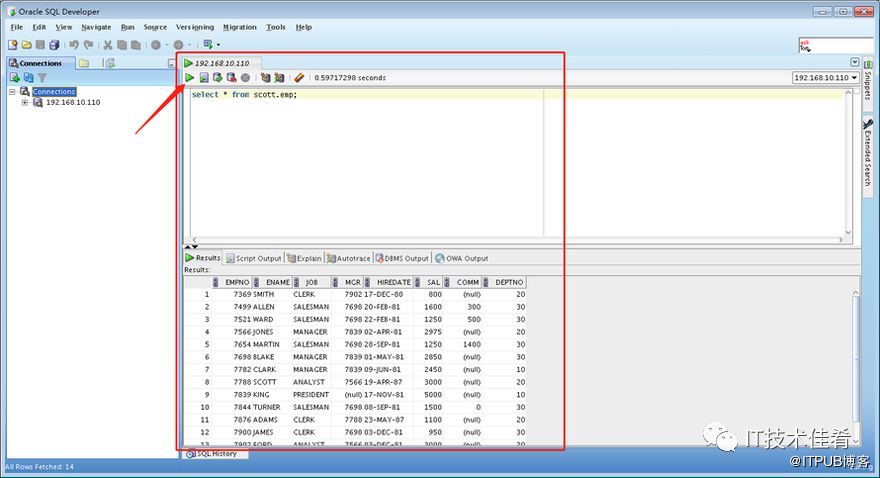Screen dimensions: 880x478
Task: Open the Migration menu
Action: 240,27
